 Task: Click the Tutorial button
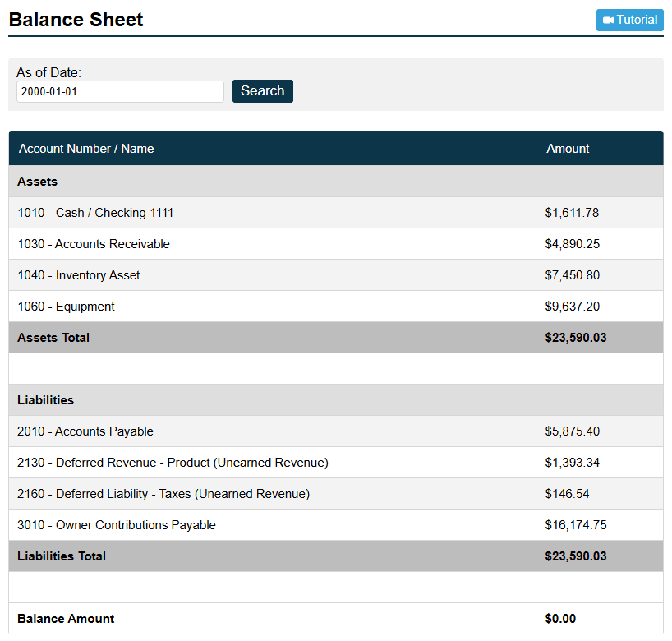(x=629, y=20)
